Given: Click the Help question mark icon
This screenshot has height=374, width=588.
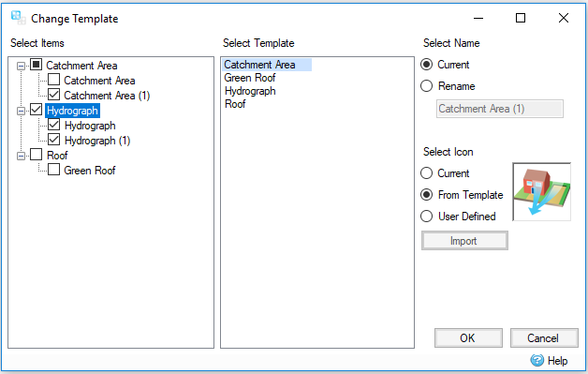Looking at the screenshot, I should pos(537,361).
